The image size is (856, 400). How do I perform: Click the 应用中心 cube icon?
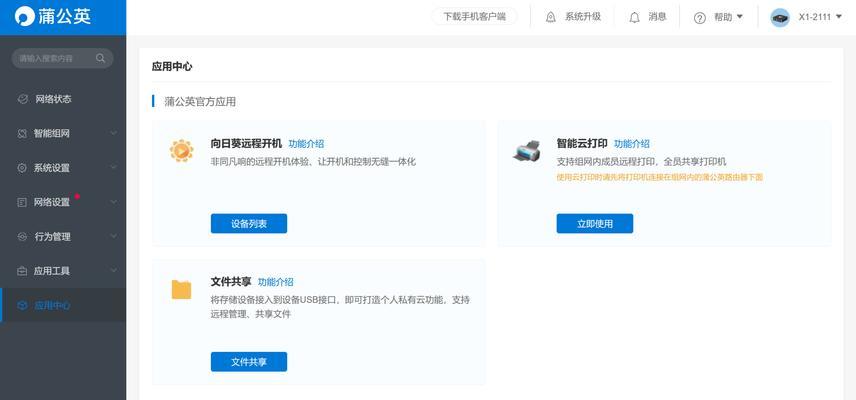pos(22,306)
